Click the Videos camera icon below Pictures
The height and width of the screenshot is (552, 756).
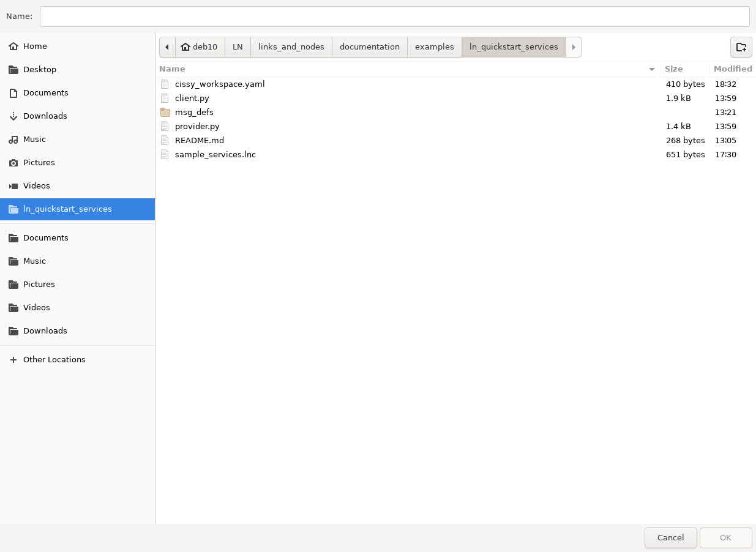pyautogui.click(x=13, y=186)
